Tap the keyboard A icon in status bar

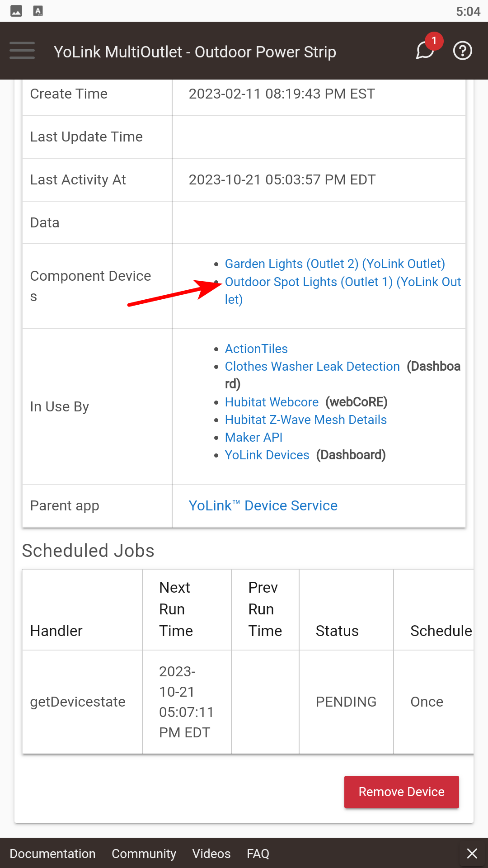[38, 11]
